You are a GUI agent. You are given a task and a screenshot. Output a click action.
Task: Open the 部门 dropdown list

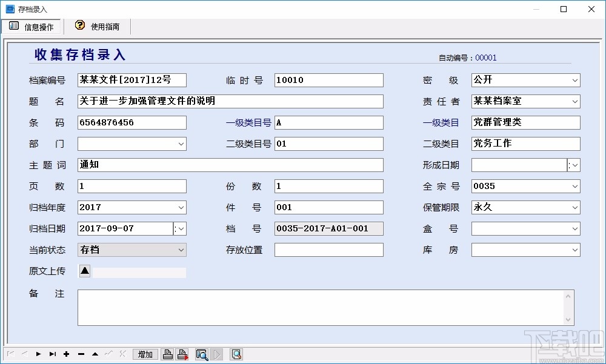pyautogui.click(x=181, y=144)
